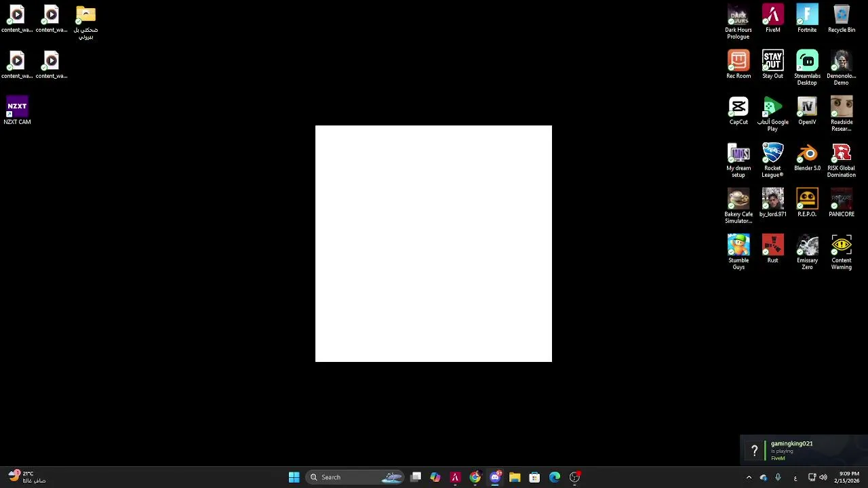Open Copilot from the taskbar

point(435,477)
